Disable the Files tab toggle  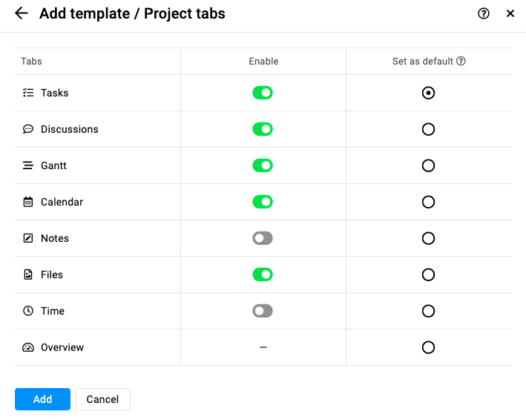[263, 275]
